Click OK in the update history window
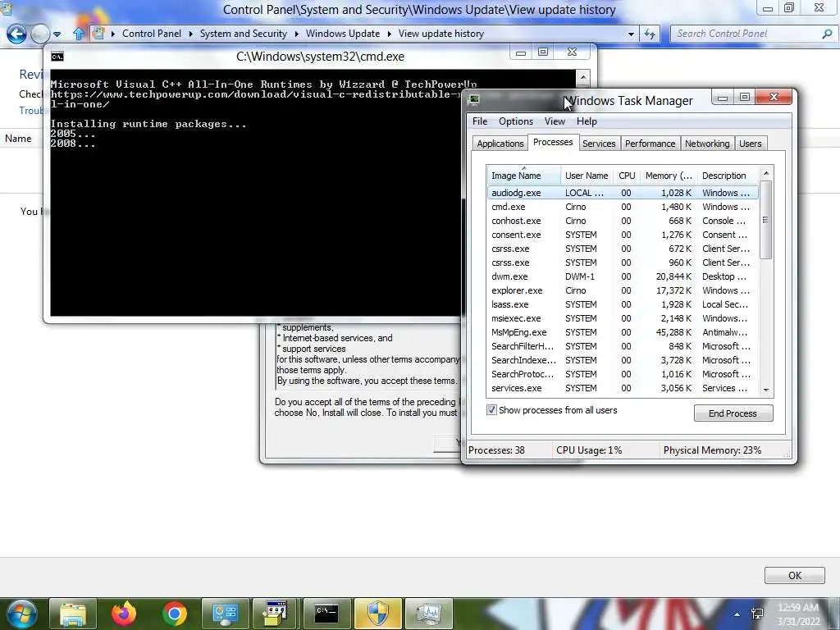The image size is (840, 630). (x=794, y=575)
